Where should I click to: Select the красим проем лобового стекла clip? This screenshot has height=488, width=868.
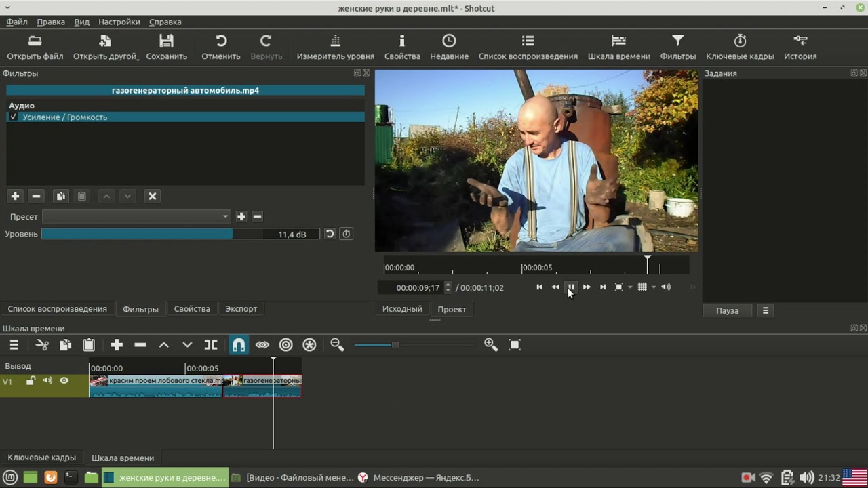coord(156,386)
